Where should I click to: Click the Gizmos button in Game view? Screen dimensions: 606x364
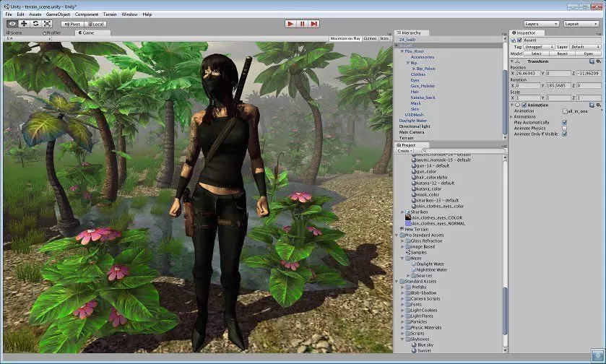point(370,39)
